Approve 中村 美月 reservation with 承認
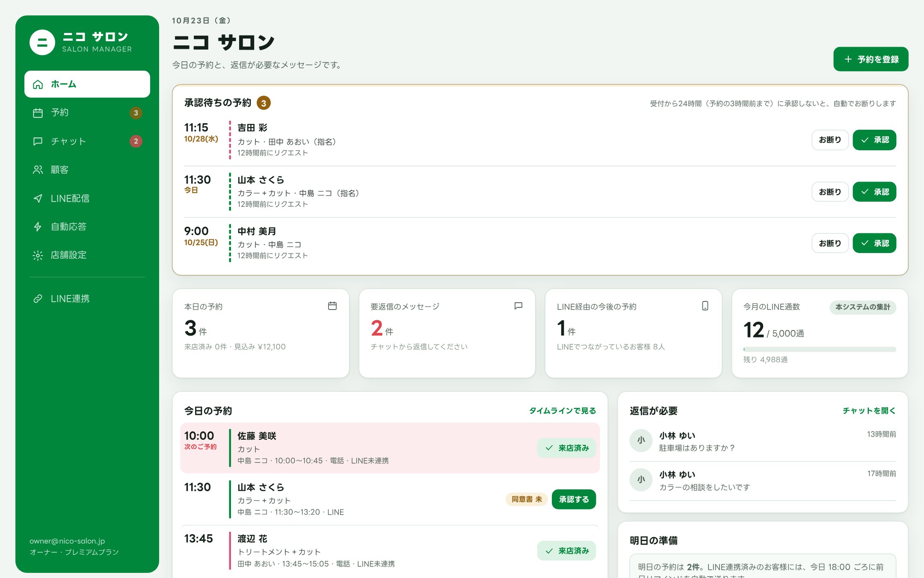The width and height of the screenshot is (924, 578). pos(874,243)
